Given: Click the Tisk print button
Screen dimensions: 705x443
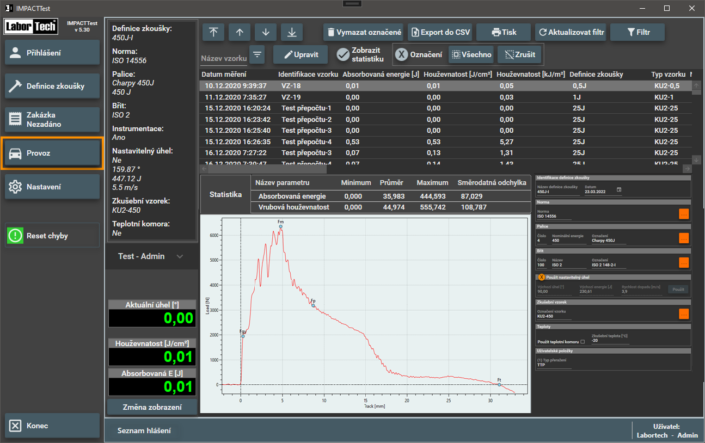Looking at the screenshot, I should tap(504, 32).
